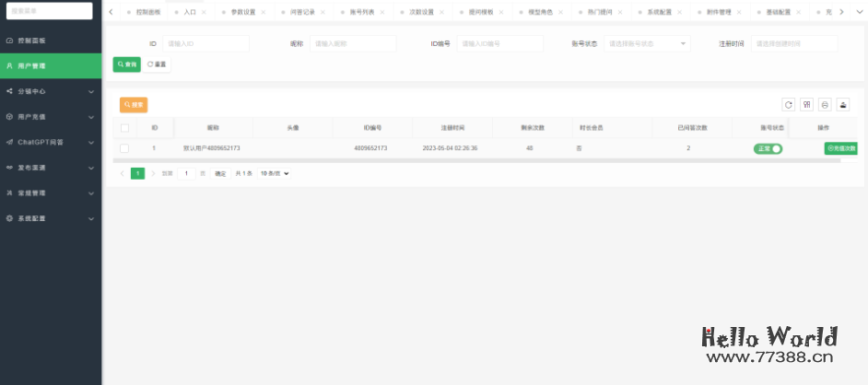868x385 pixels.
Task: Open the 10条/页 page size dropdown
Action: tap(274, 174)
